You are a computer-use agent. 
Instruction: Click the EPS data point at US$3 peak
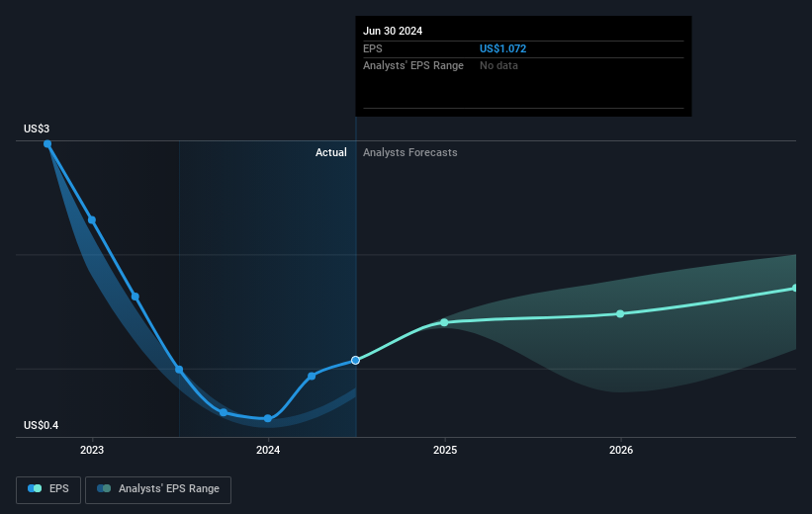point(47,144)
